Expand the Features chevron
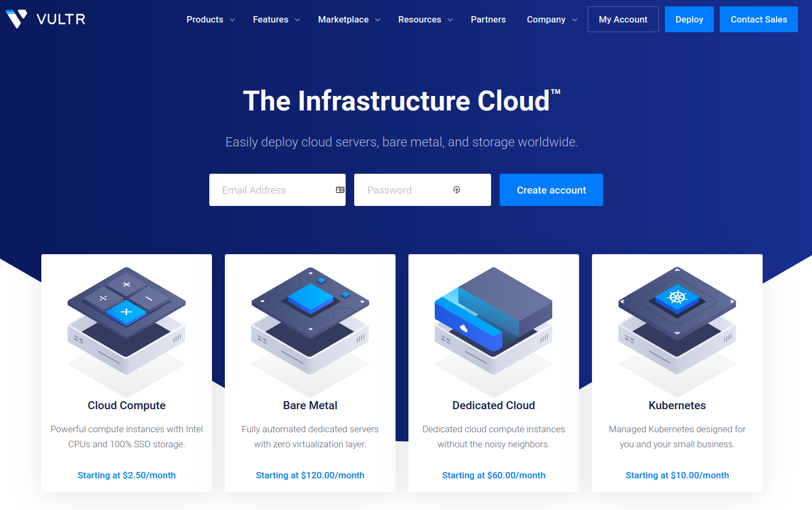This screenshot has width=812, height=510. tap(297, 20)
